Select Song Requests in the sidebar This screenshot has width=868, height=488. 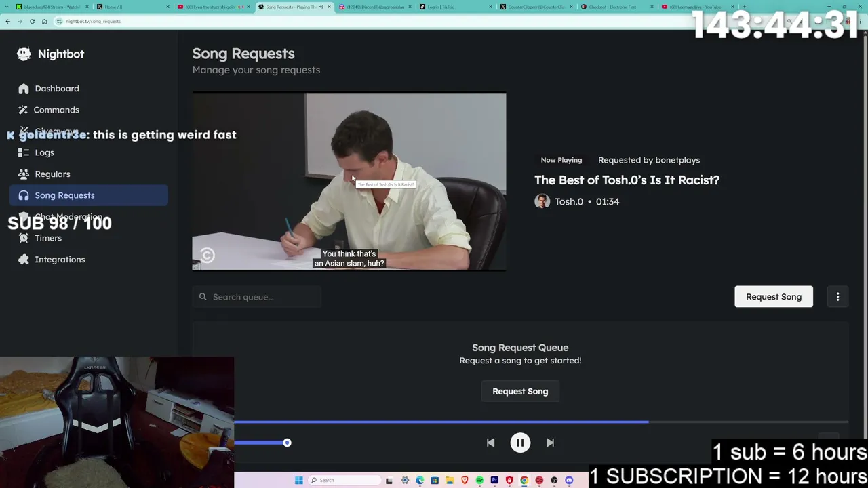(89, 195)
